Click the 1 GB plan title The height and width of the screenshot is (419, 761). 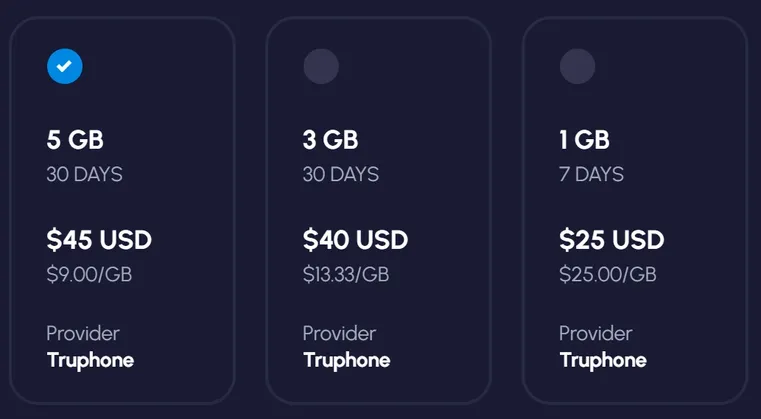[x=584, y=140]
